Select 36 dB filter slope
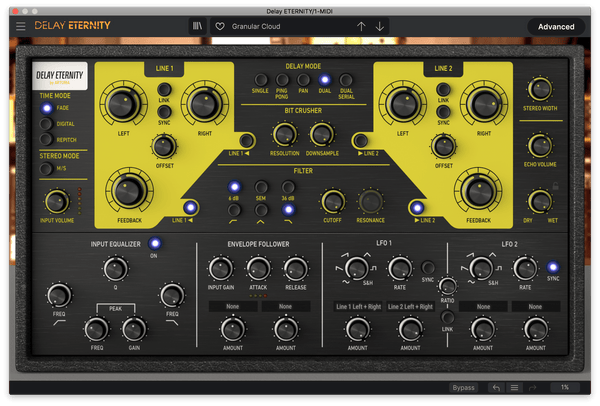The width and height of the screenshot is (600, 406). [288, 187]
